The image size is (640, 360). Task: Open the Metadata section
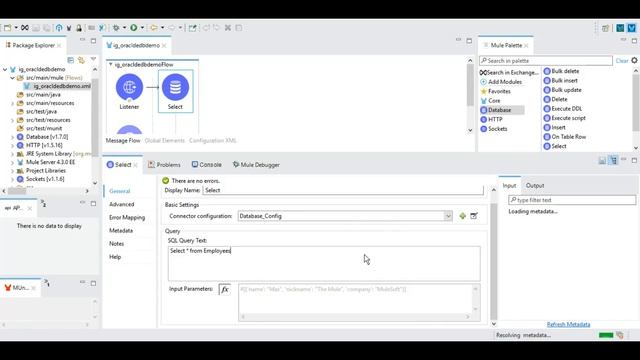(x=121, y=231)
